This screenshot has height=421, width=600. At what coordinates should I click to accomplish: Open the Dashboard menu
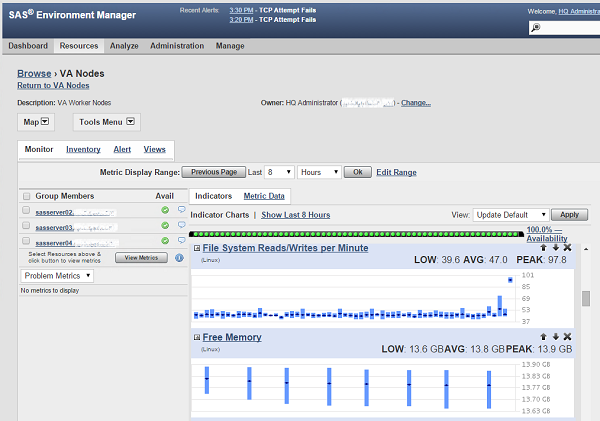(28, 46)
